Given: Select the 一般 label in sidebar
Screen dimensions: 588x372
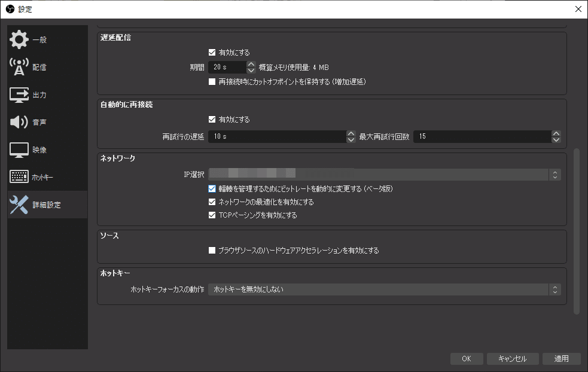Looking at the screenshot, I should pos(39,39).
